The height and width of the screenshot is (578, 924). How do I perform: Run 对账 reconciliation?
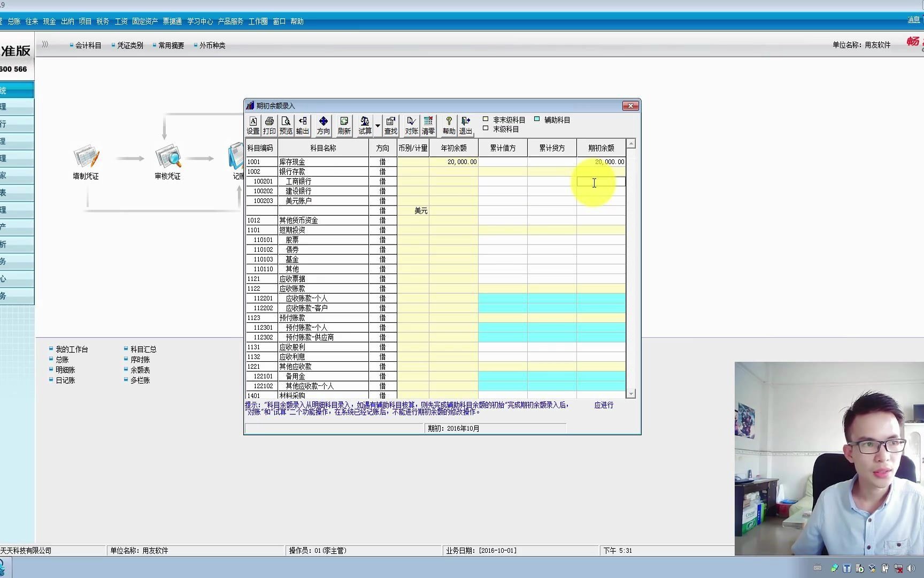click(411, 126)
